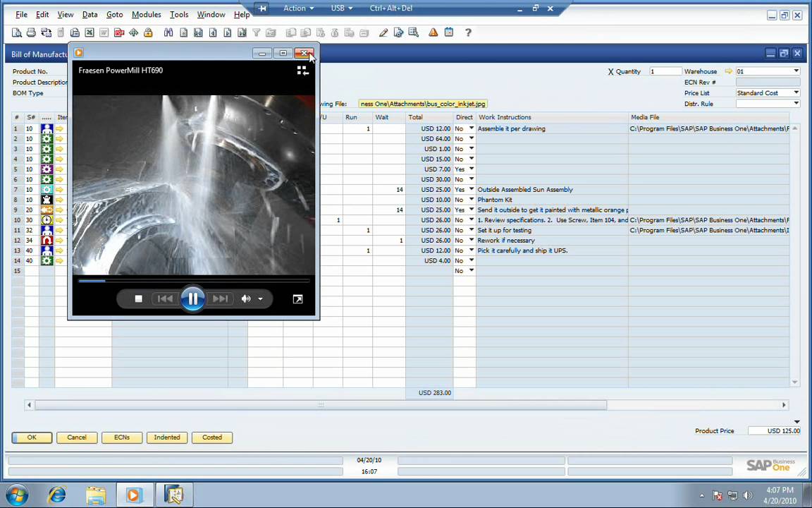
Task: Click the horizontal scrollbar of the grid
Action: point(321,405)
